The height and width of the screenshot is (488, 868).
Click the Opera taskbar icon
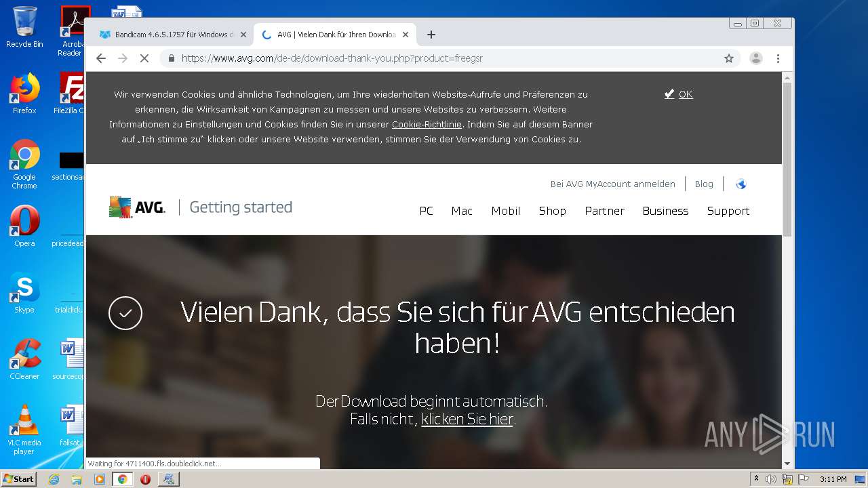(145, 479)
